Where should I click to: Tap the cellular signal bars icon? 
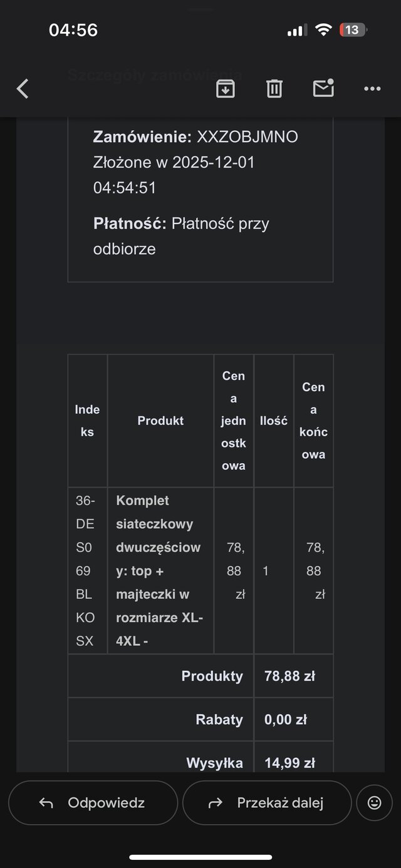pos(296,30)
